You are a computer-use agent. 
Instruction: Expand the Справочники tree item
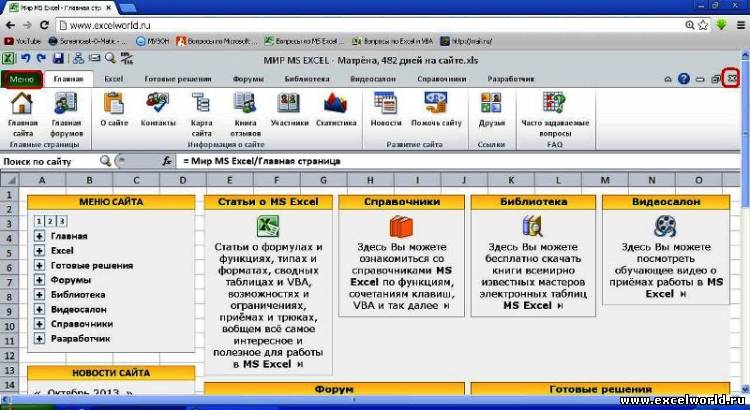pos(39,324)
